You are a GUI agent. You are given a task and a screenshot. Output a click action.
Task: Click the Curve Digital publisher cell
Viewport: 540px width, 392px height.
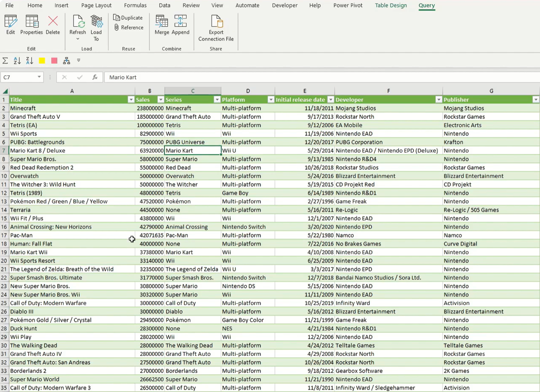(x=491, y=244)
